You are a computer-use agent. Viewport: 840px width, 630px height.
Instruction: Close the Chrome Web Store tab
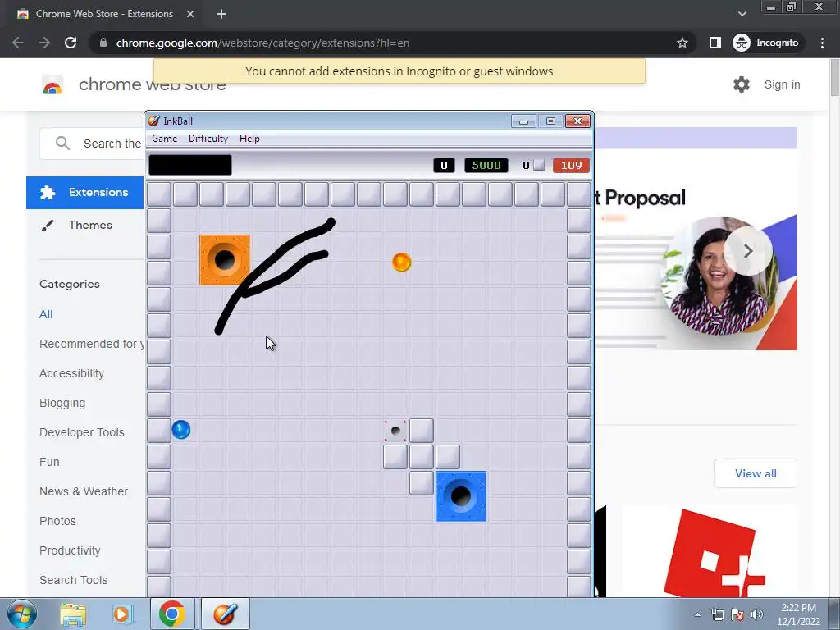tap(190, 14)
